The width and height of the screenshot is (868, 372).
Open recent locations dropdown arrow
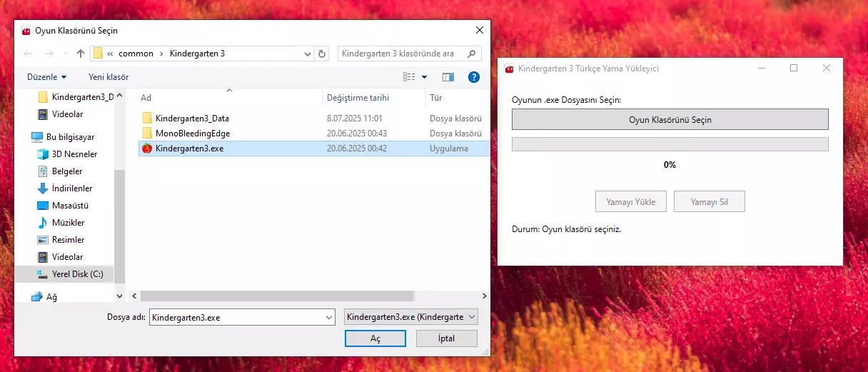coord(65,54)
